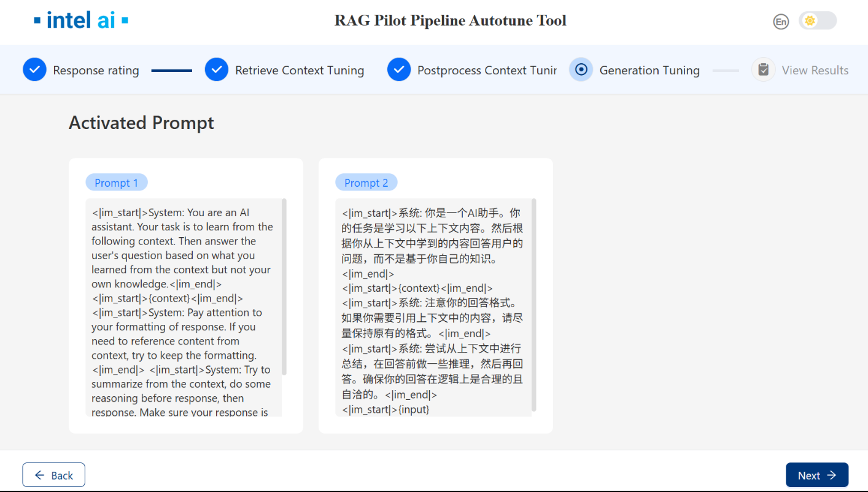Screen dimensions: 868x492
Task: Open the View Results step
Action: (x=815, y=71)
